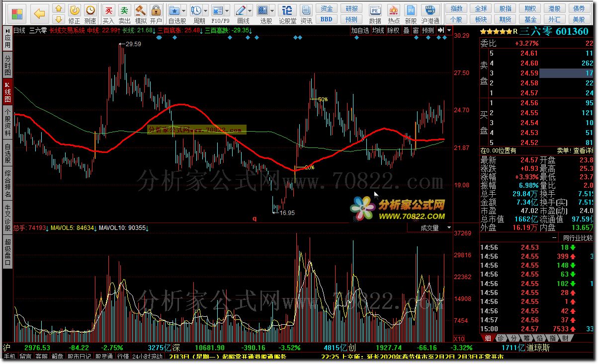
Task: Open the F10/F9 info icon
Action: click(217, 10)
